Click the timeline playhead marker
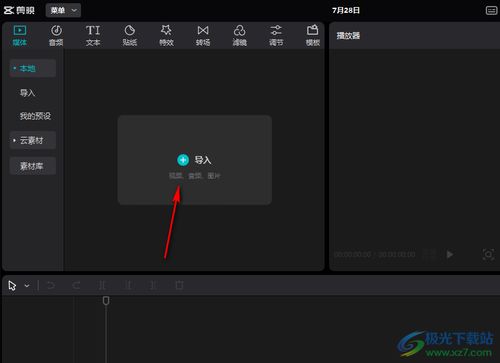500x363 pixels. pyautogui.click(x=106, y=301)
